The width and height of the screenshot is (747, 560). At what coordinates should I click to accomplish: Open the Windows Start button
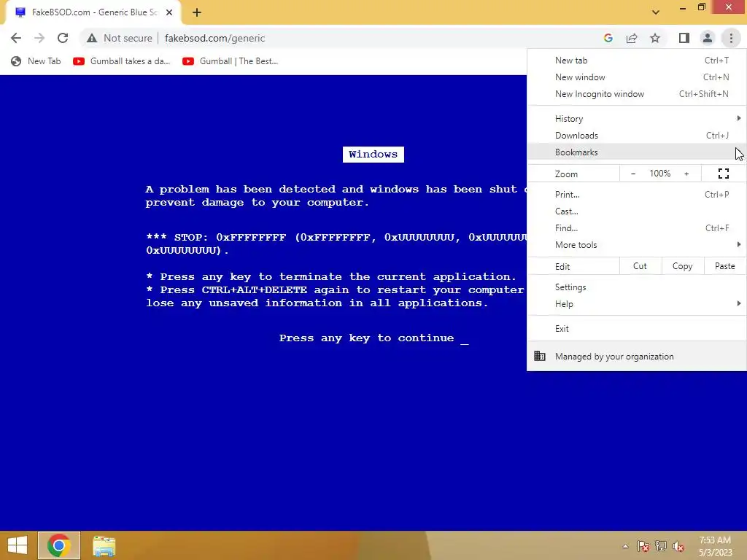click(x=18, y=545)
